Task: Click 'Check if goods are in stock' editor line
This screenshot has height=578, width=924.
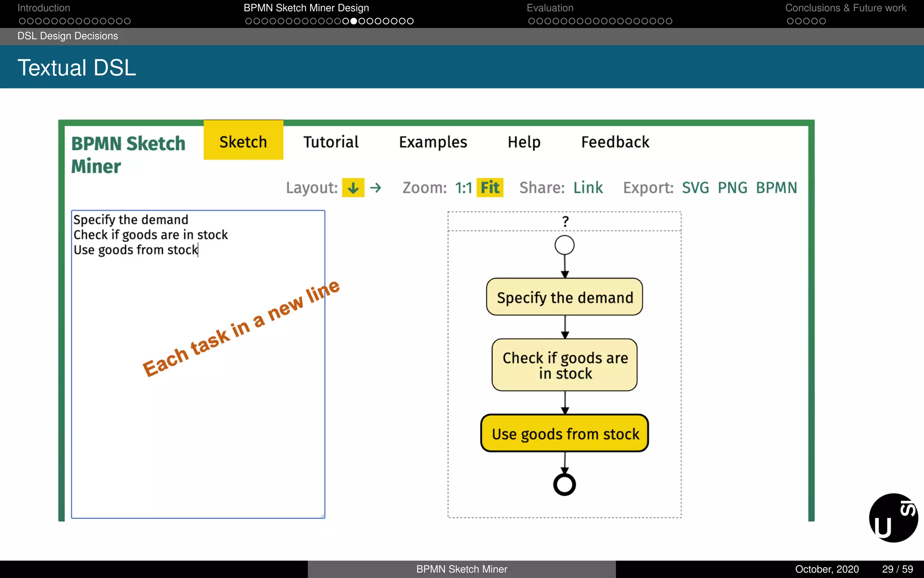Action: click(151, 235)
